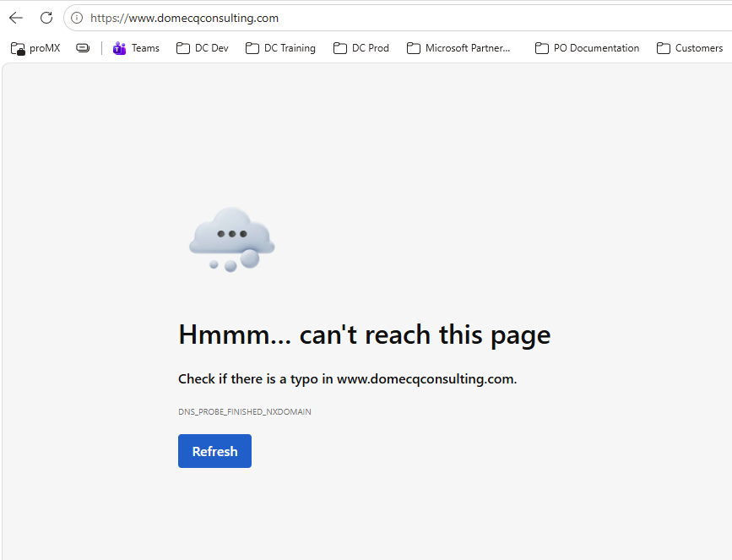Expand the DC Prod bookmarks folder
732x560 pixels.
coord(361,48)
